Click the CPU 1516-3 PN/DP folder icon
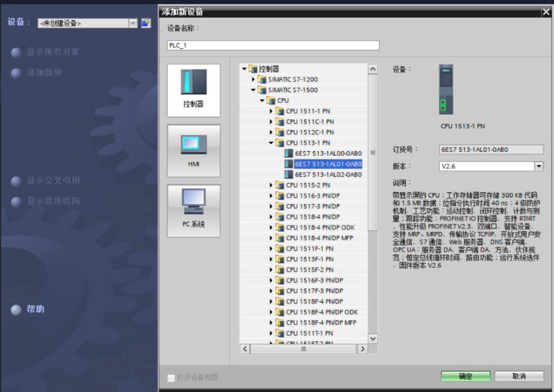Image resolution: width=554 pixels, height=392 pixels. [280, 196]
